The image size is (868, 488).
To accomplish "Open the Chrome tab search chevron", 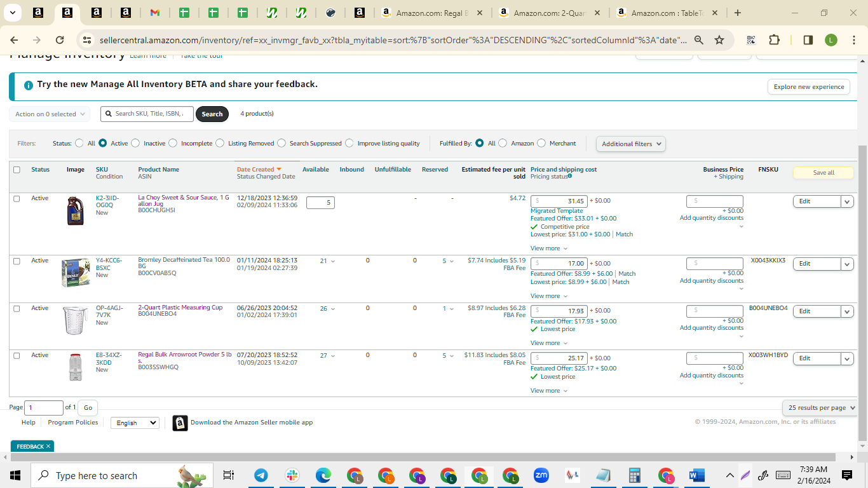I will point(13,13).
